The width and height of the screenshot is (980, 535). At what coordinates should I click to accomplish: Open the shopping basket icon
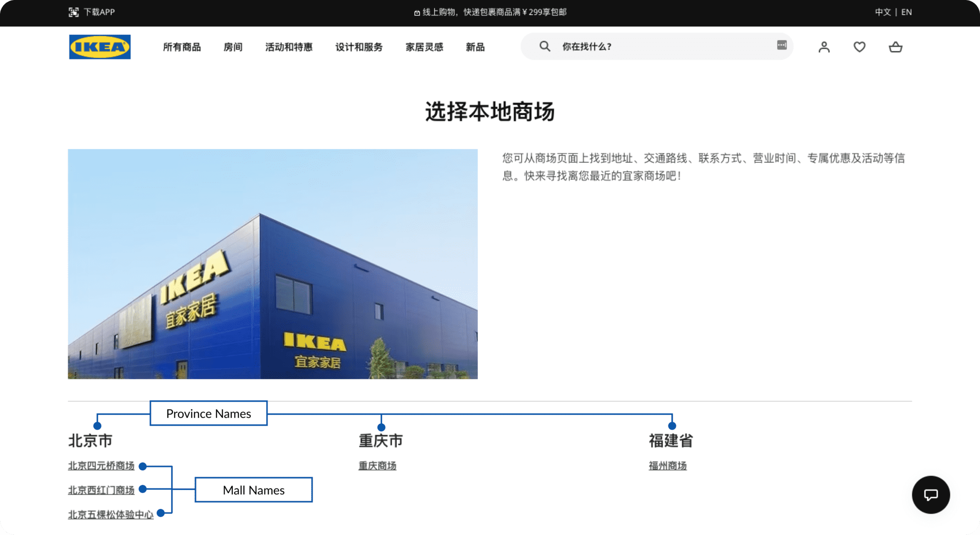[896, 47]
